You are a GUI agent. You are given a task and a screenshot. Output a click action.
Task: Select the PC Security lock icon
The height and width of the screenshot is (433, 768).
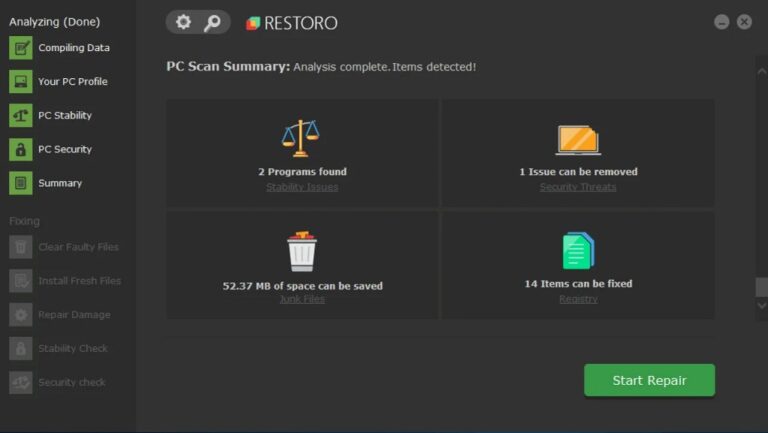point(21,149)
